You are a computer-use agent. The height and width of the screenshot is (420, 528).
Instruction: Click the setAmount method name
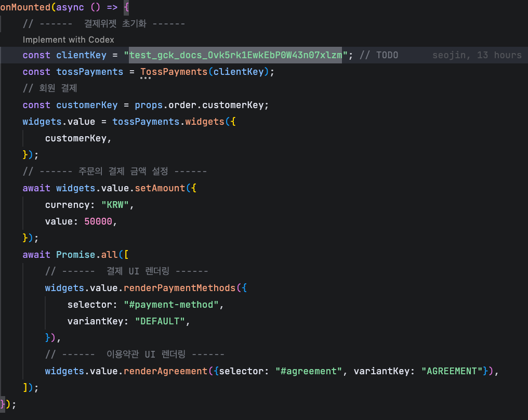pos(160,188)
